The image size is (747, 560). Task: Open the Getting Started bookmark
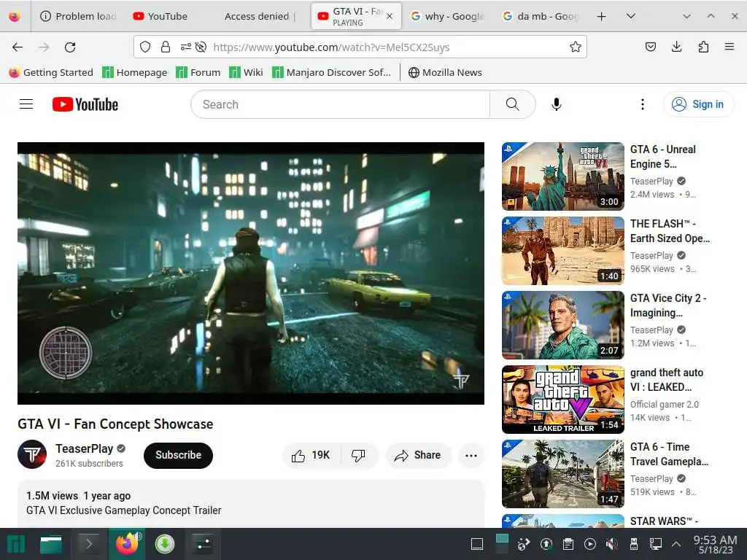[51, 72]
